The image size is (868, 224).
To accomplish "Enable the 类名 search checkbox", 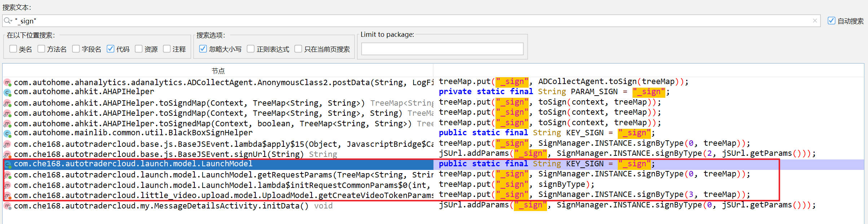I will pos(13,49).
